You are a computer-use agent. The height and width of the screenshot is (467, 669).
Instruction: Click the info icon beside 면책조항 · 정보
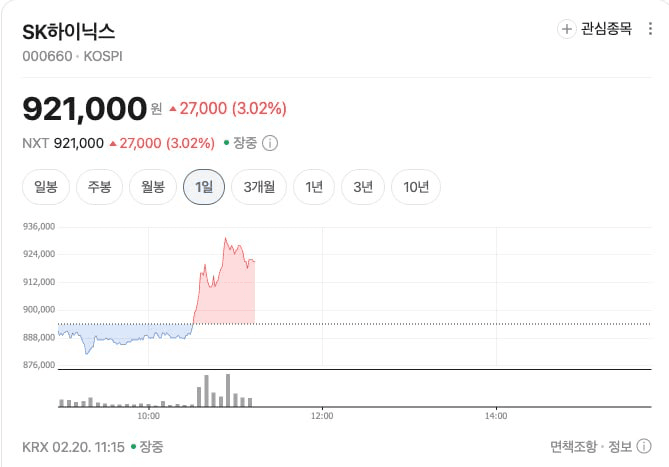click(644, 446)
